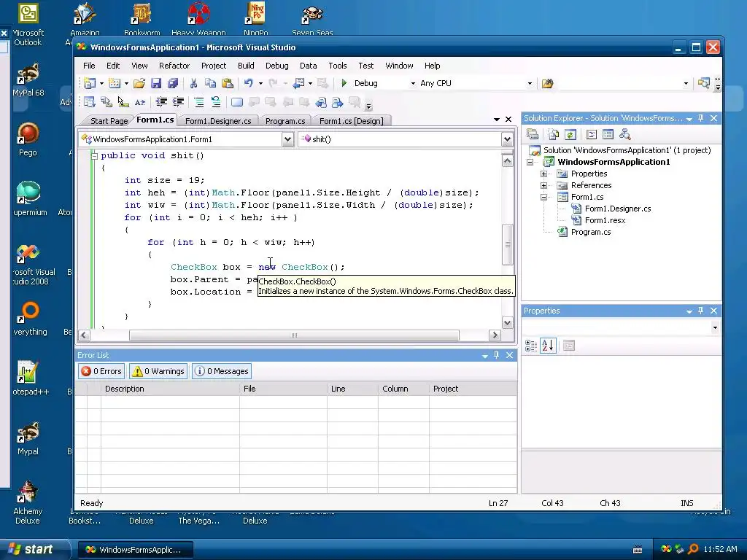Expand the Properties node in Solution Explorer
The height and width of the screenshot is (560, 747).
point(543,174)
